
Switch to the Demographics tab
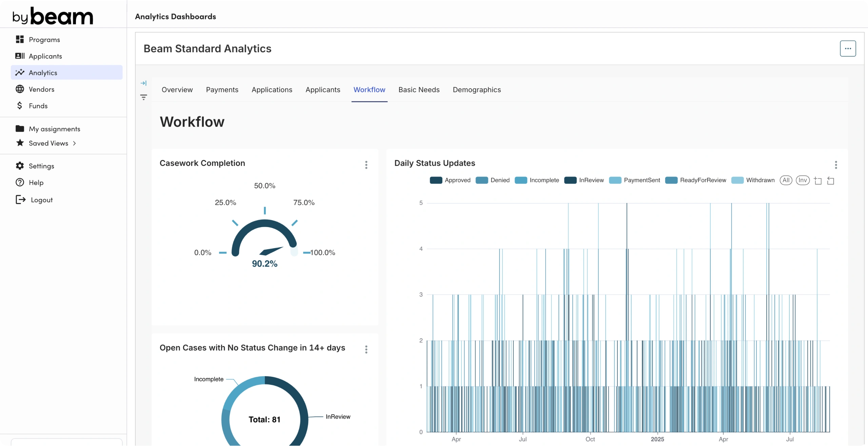(477, 90)
